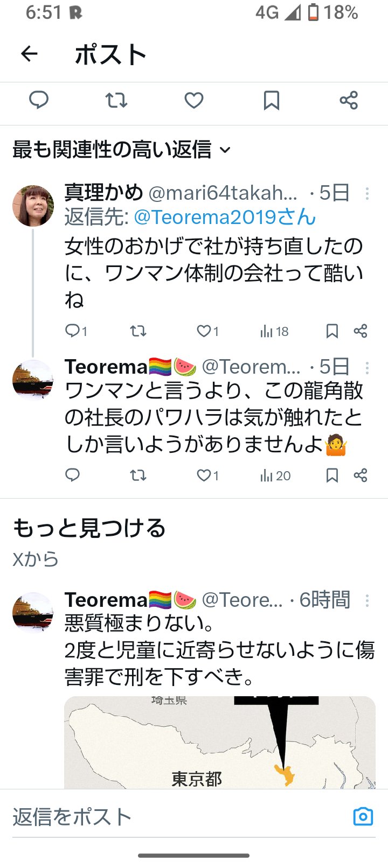Open more options on 真理かめ's reply
The height and width of the screenshot is (868, 388).
[x=367, y=193]
